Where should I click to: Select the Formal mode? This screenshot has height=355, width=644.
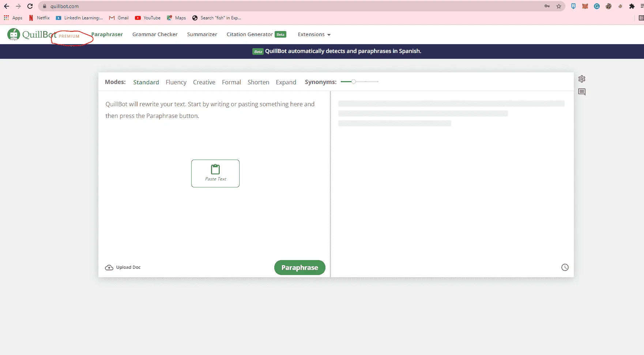[231, 82]
